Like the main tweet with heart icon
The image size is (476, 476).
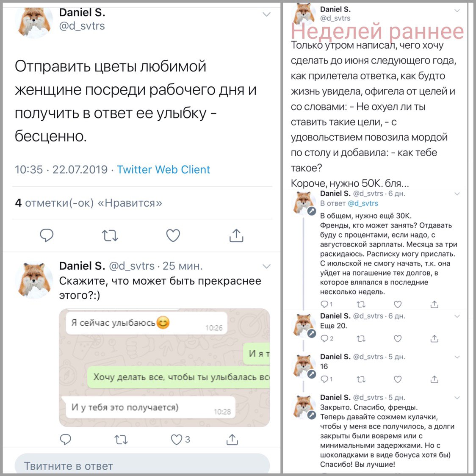click(x=173, y=235)
